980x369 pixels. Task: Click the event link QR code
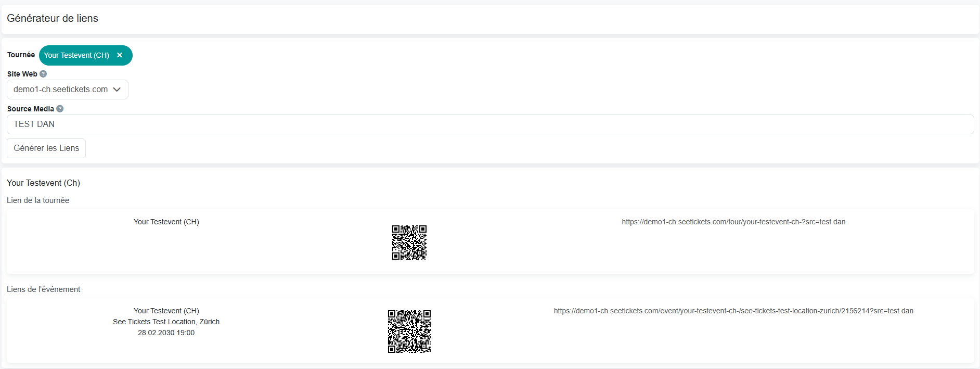click(409, 332)
